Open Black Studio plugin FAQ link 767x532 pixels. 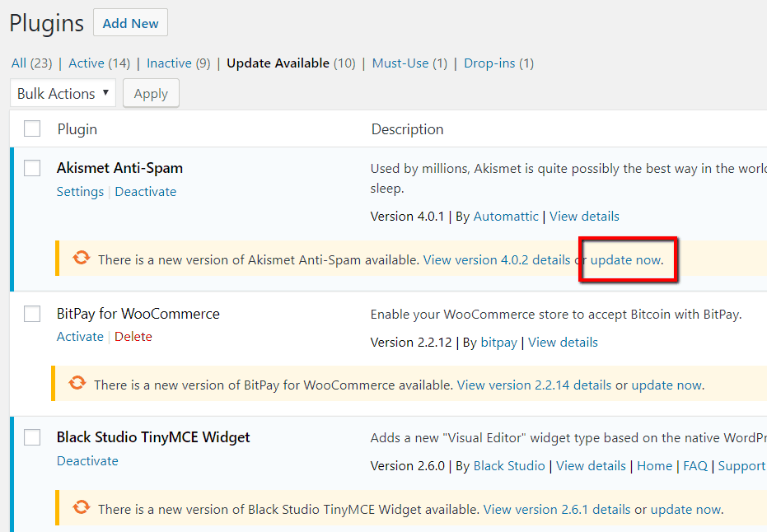[695, 465]
